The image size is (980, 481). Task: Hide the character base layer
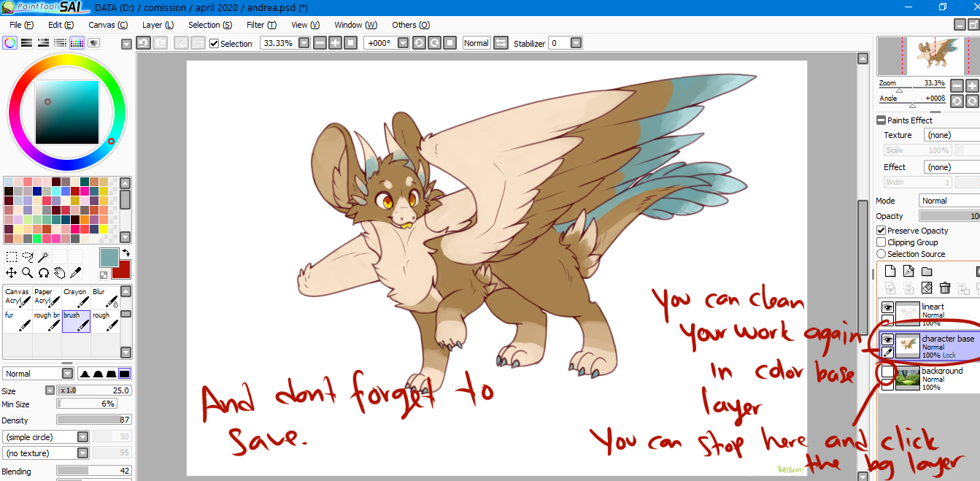pyautogui.click(x=887, y=339)
